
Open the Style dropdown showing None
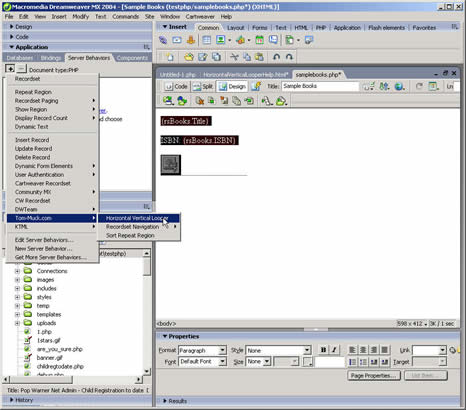[278, 350]
